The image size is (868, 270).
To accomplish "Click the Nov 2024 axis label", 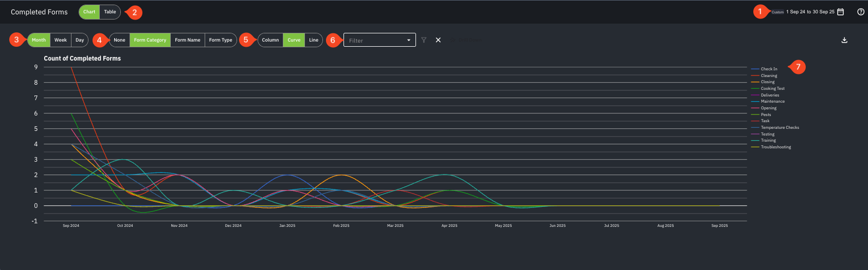I will 179,225.
